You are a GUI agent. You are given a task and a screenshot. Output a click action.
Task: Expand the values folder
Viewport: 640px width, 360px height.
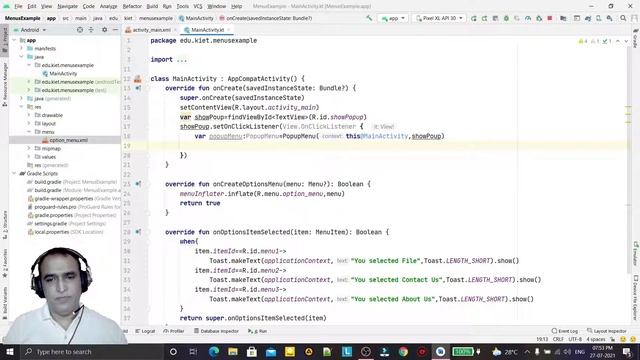point(29,157)
